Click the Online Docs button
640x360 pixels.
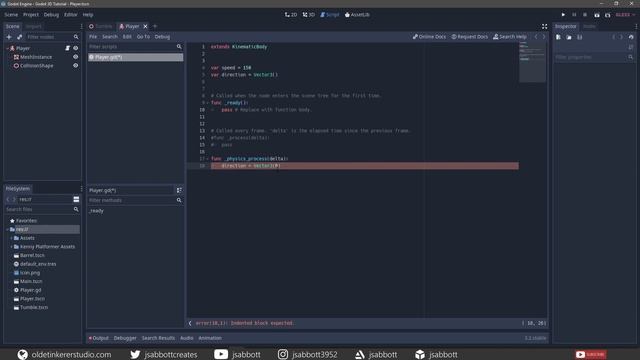pos(429,37)
